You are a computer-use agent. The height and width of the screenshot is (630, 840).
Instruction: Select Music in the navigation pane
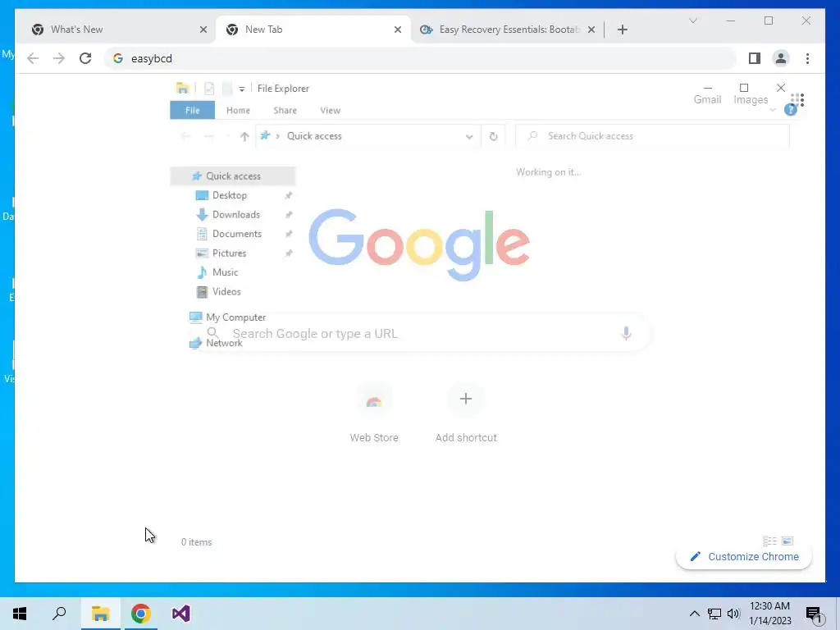(x=225, y=272)
